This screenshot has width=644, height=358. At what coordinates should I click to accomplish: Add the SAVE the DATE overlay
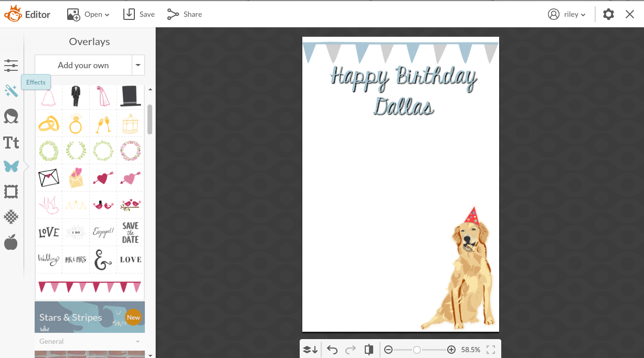point(130,233)
